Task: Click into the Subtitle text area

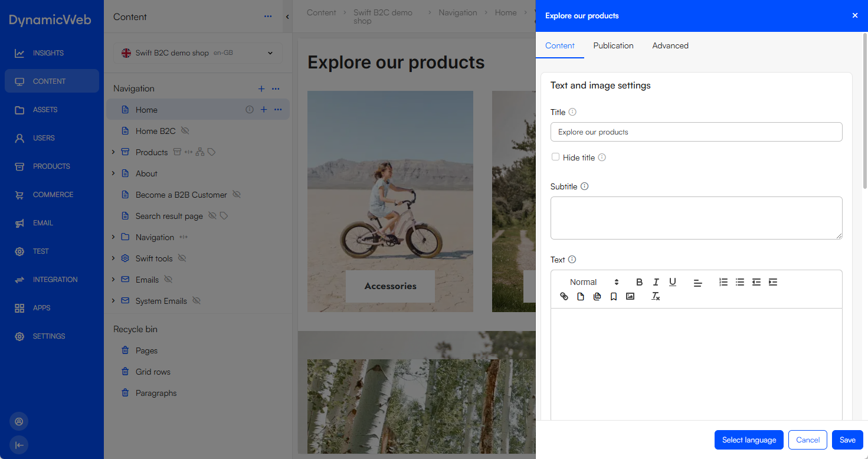Action: (696, 218)
